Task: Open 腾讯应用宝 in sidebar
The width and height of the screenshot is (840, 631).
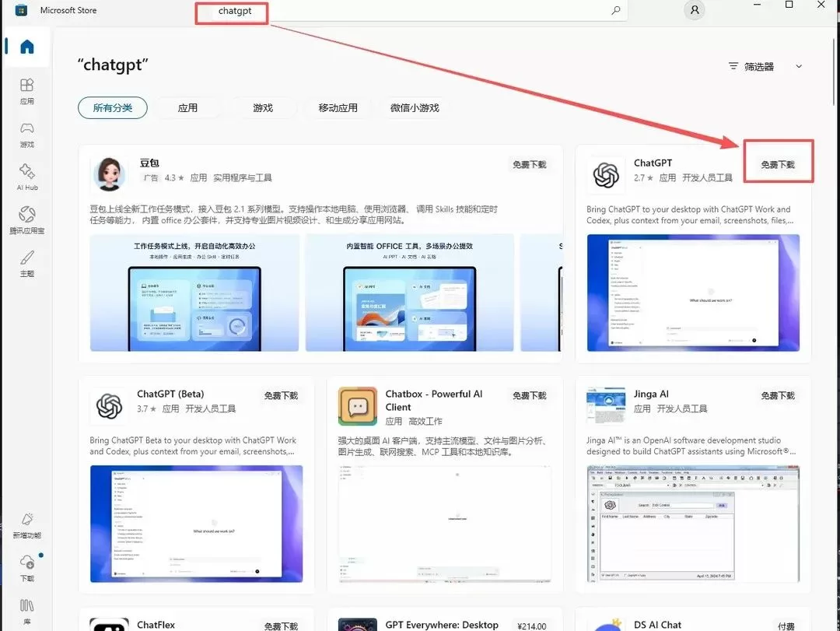Action: pos(26,220)
